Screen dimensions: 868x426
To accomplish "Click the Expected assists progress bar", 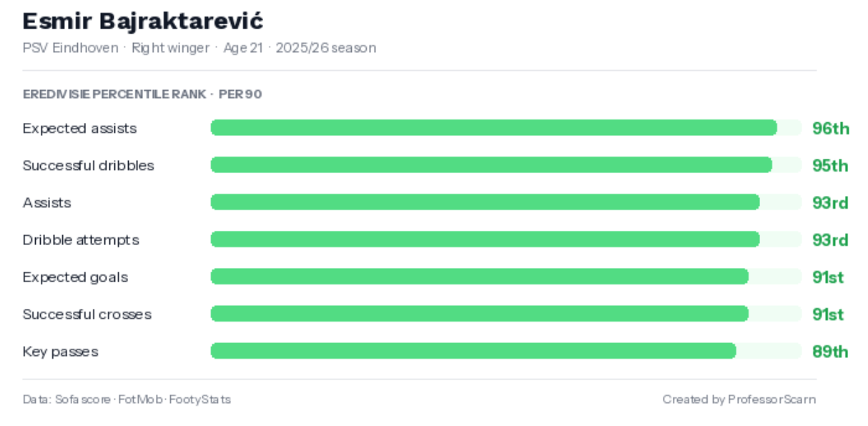I will pos(506,128).
